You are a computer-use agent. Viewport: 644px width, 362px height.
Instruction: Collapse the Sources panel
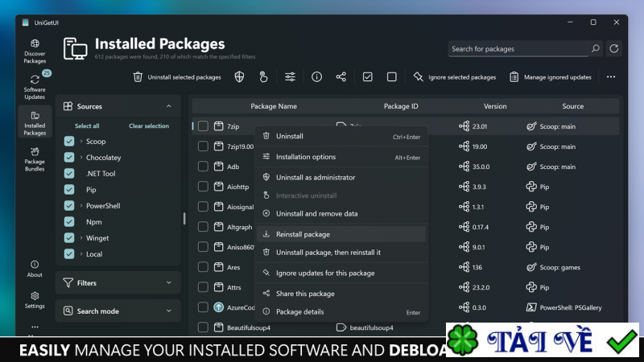(168, 106)
